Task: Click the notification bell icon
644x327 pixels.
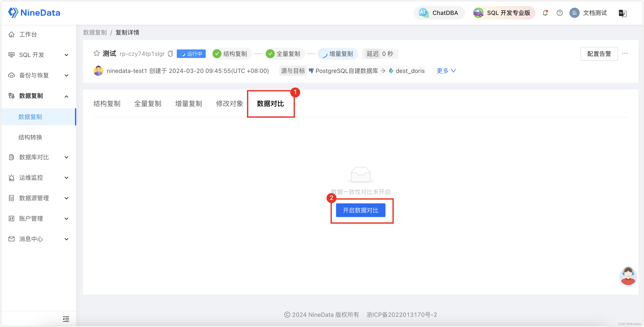Action: (x=545, y=13)
